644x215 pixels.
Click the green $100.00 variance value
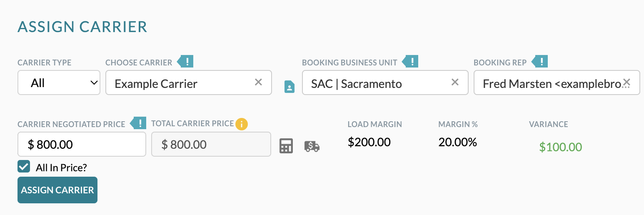(x=560, y=147)
